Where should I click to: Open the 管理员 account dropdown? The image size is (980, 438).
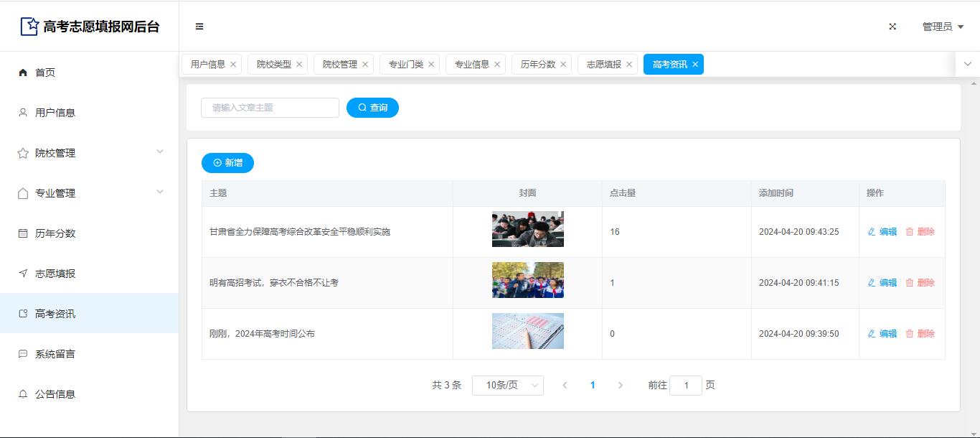942,27
